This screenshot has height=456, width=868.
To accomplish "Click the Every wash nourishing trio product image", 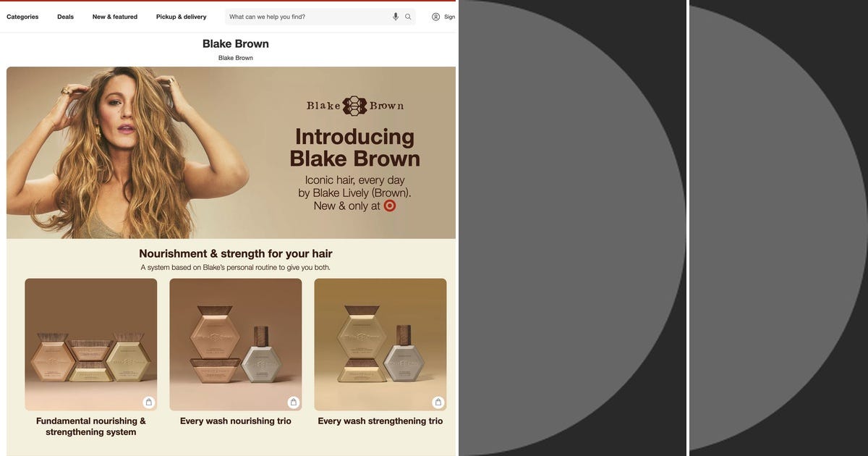I will [236, 345].
